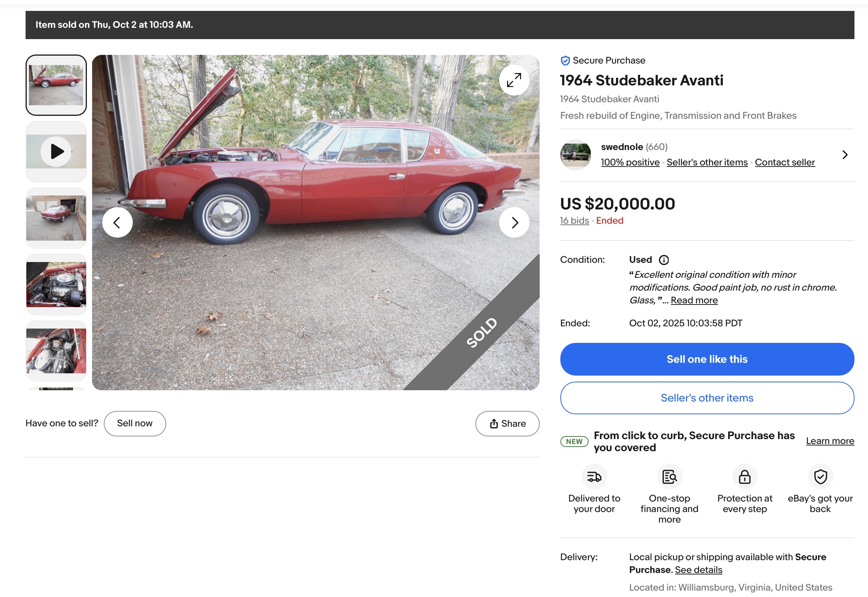Expand the main photo to fullscreen
Viewport: 868px width, 597px height.
tap(514, 80)
